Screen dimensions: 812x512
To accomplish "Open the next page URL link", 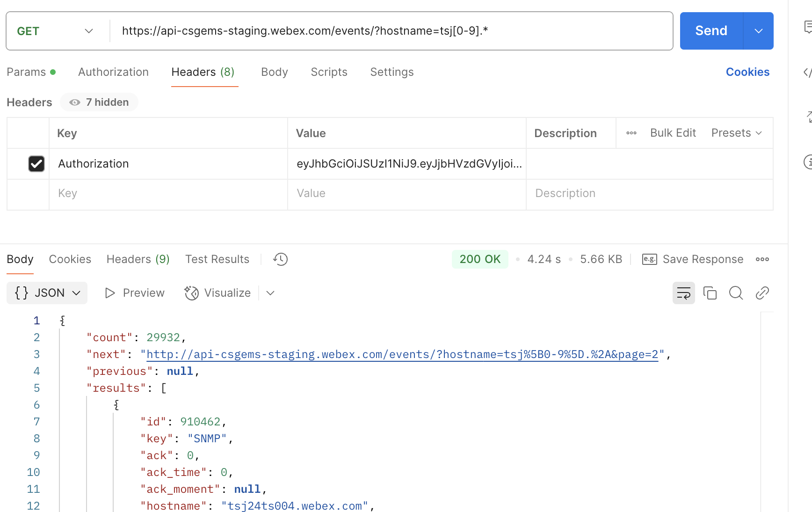I will [x=402, y=355].
